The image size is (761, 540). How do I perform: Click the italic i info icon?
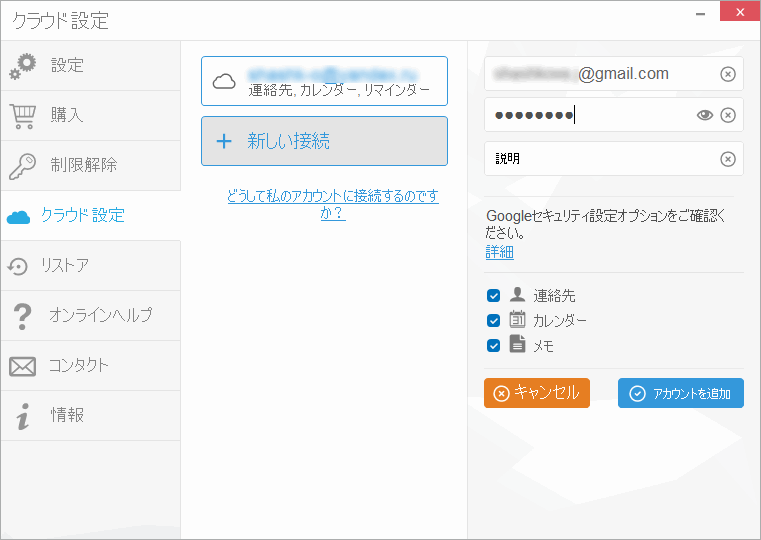(23, 416)
